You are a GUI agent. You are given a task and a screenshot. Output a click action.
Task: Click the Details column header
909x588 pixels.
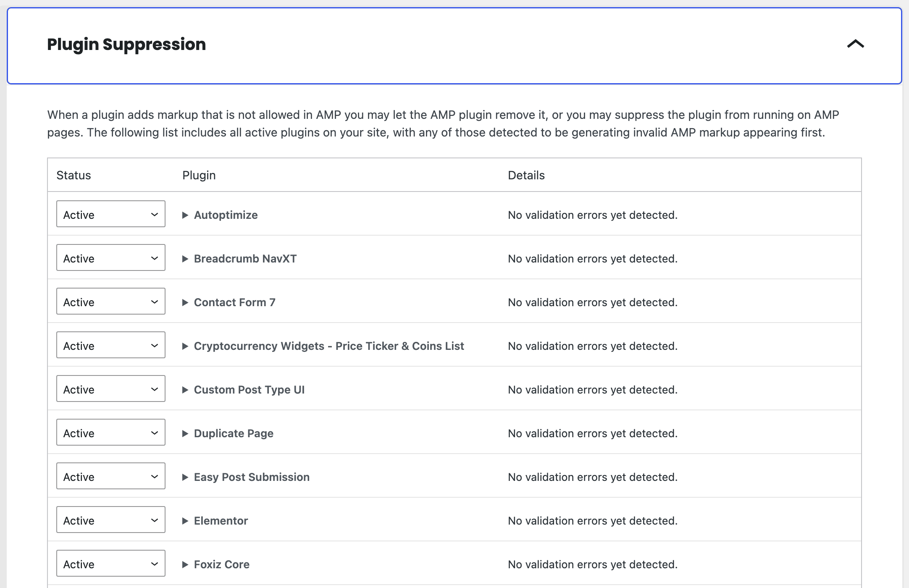(x=526, y=175)
